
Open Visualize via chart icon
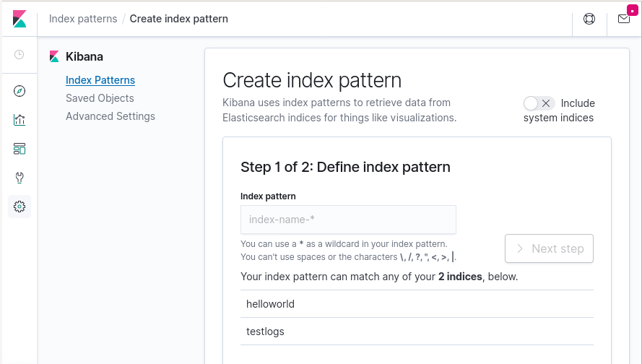tap(19, 120)
